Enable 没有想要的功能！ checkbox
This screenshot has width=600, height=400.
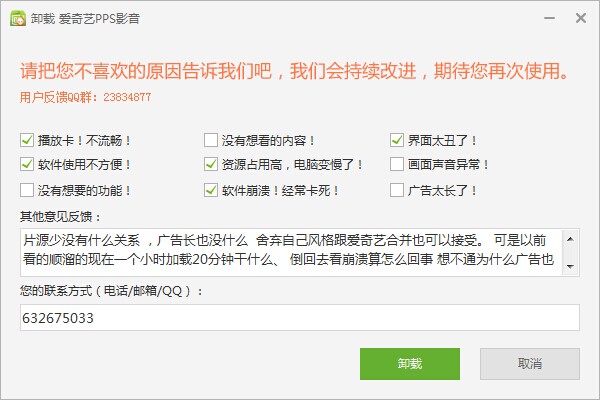[x=27, y=189]
